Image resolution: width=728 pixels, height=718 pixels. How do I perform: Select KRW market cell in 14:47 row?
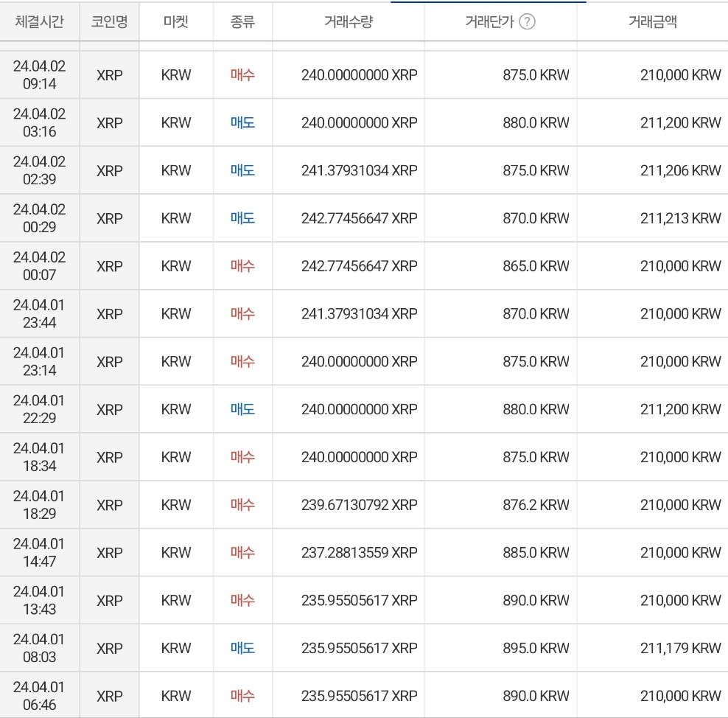[176, 553]
